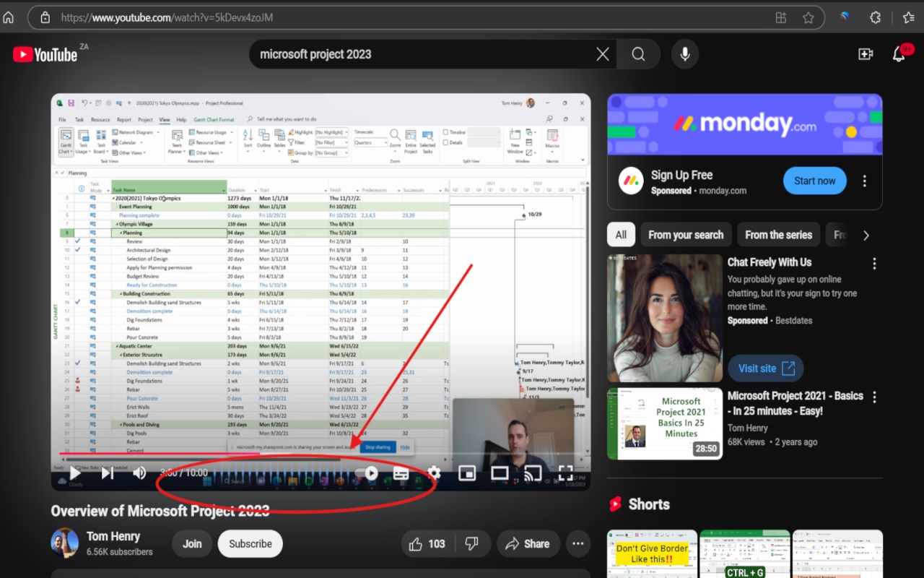This screenshot has height=578, width=924.
Task: Open browser extensions puzzle icon
Action: (x=876, y=17)
